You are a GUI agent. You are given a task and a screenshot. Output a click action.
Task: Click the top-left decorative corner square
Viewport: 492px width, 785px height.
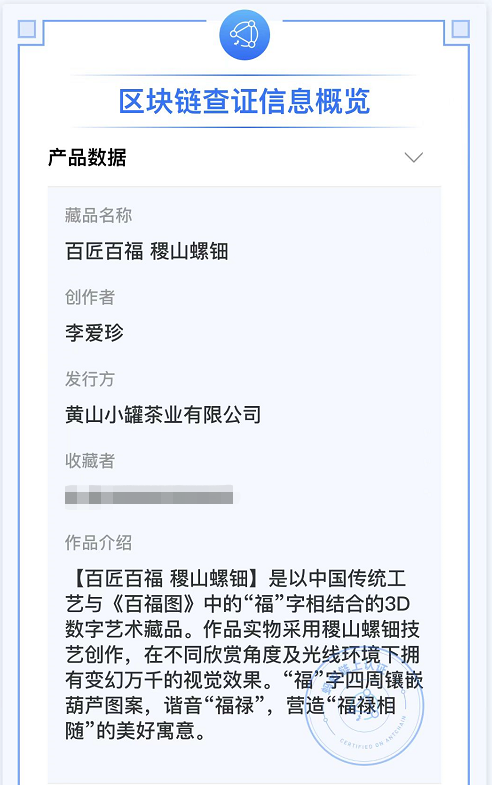(x=27, y=29)
